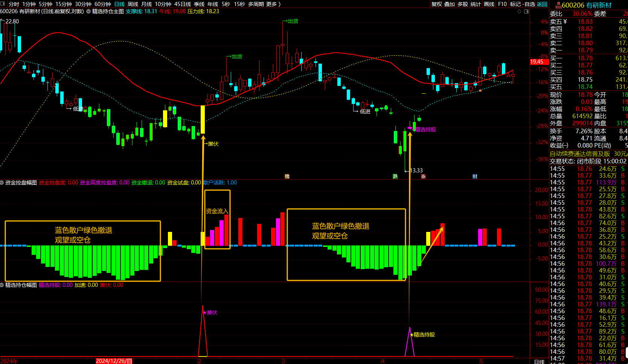628x364 pixels.
Task: Click the 复权 button
Action: [436, 4]
